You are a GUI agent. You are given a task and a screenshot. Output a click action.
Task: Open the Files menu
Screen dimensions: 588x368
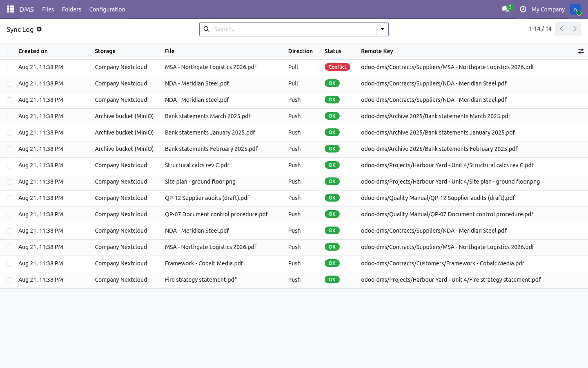tap(48, 9)
